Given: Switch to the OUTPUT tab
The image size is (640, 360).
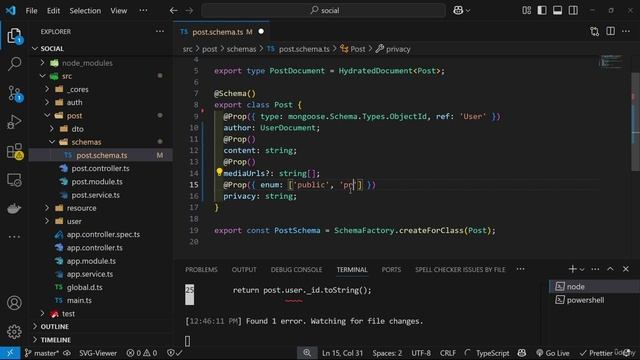Looking at the screenshot, I should tap(244, 269).
